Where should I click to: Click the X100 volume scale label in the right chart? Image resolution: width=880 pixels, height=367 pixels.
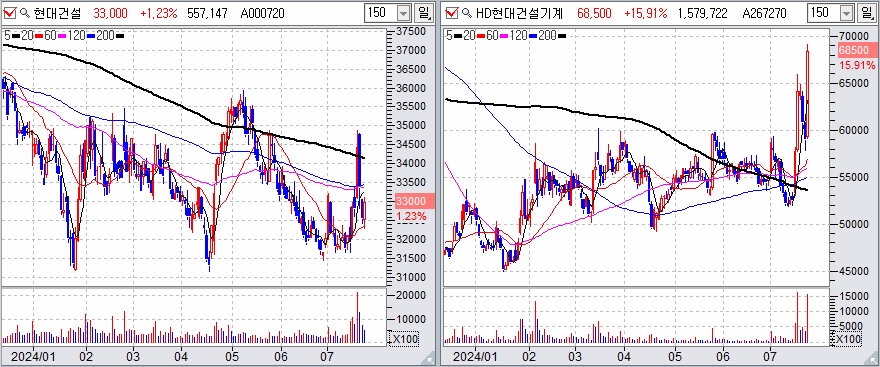point(846,339)
